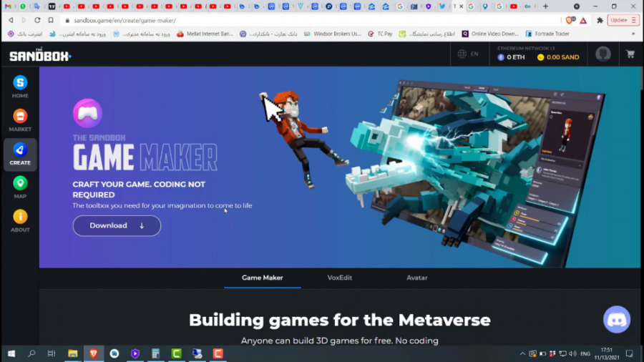Open the extensions puzzle icon
The image size is (644, 362).
pos(600,20)
